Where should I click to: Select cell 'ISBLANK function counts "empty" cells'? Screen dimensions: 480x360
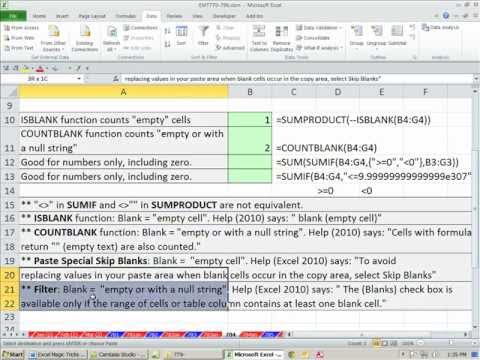[x=124, y=120]
